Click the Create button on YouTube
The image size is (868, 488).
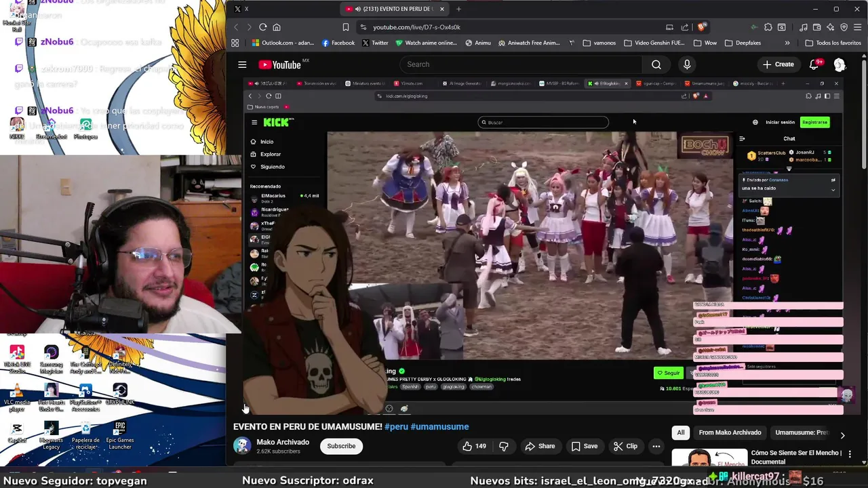tap(778, 64)
